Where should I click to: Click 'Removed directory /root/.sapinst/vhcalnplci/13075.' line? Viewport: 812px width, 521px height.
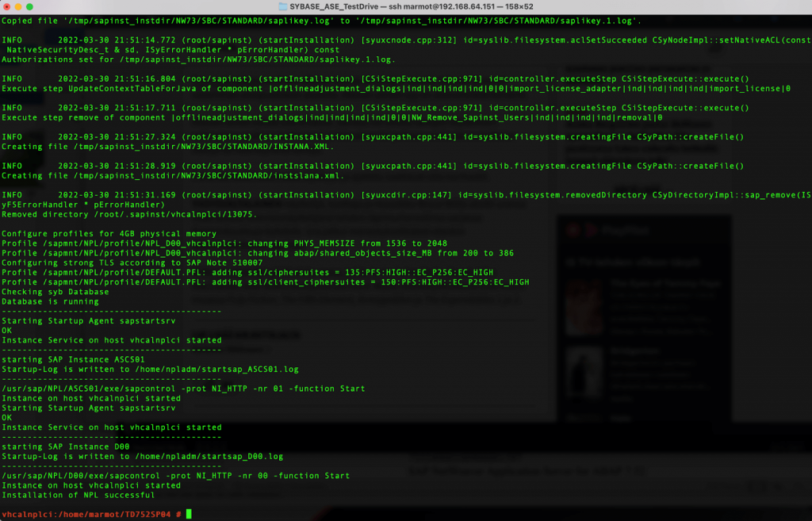[129, 214]
